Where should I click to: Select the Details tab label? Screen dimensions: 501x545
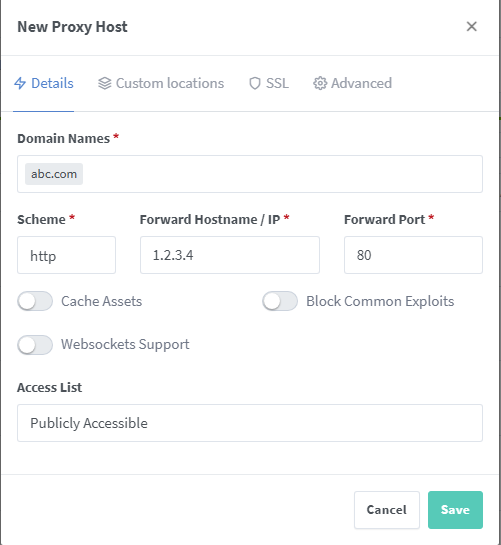(52, 83)
